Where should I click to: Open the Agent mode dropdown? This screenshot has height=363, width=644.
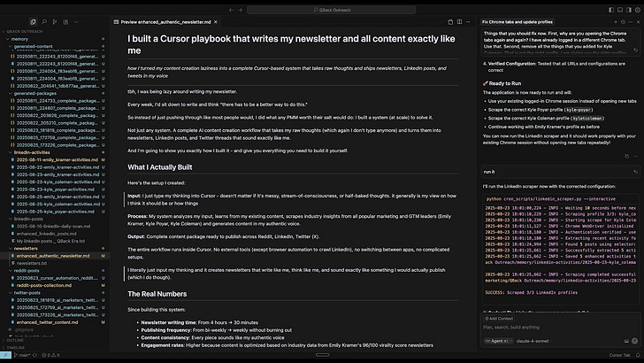pos(497,341)
